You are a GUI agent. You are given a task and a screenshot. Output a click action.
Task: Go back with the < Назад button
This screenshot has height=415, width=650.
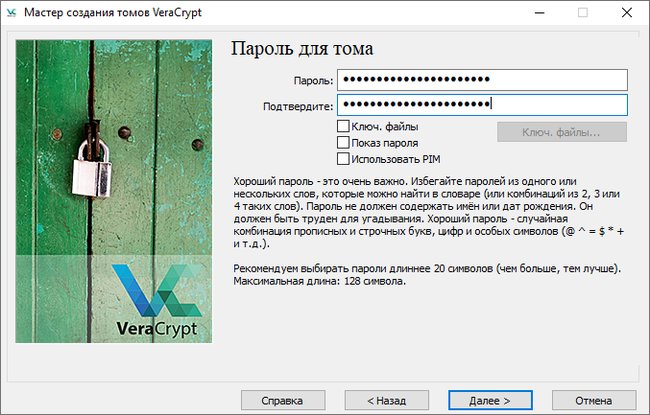click(x=386, y=400)
